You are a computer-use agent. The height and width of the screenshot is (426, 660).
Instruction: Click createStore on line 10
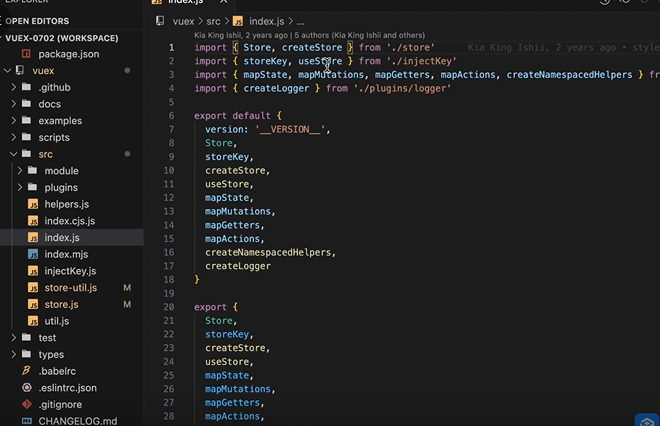pos(235,170)
